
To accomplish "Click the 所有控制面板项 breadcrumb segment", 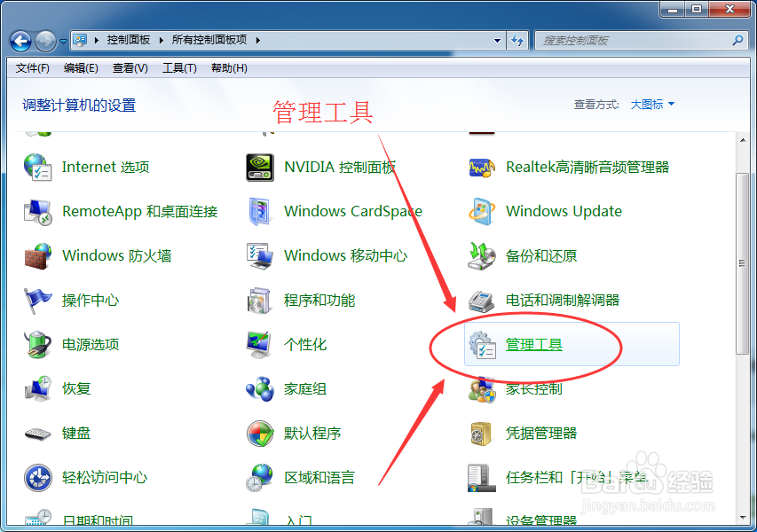I will click(x=209, y=40).
